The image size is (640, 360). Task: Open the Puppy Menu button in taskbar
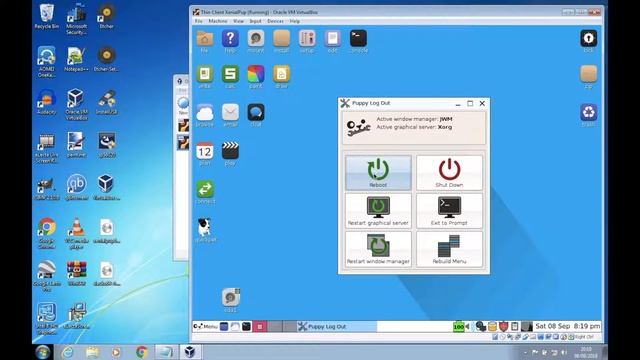[206, 327]
